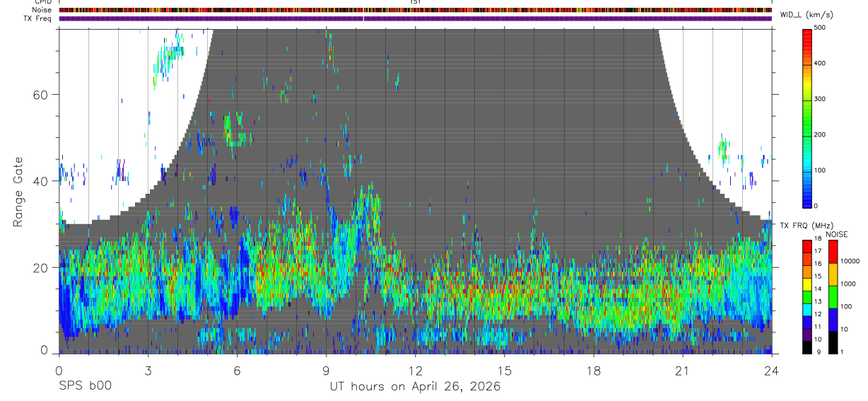This screenshot has width=868, height=401.
Task: Click the 1000 label on NOISE legend
Action: tap(848, 284)
